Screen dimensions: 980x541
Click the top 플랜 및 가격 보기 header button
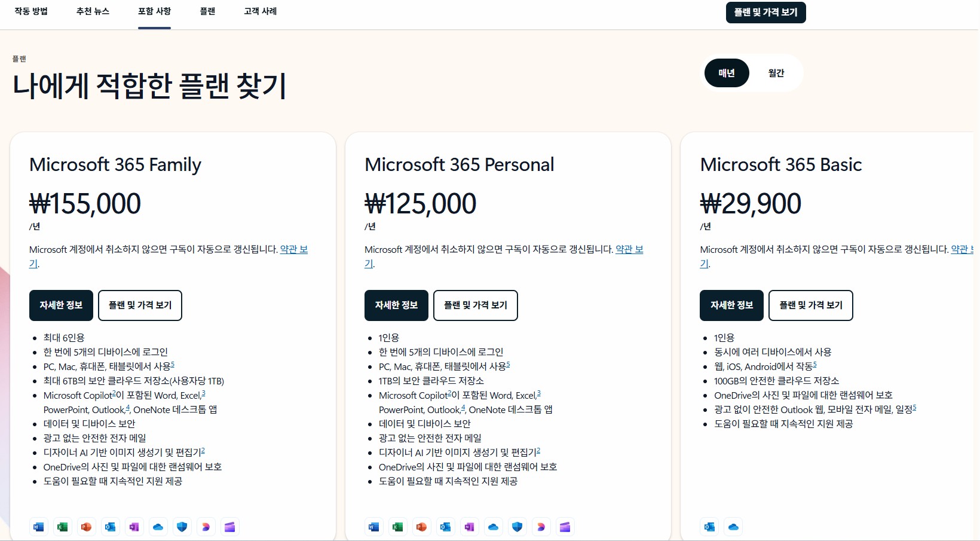pos(766,12)
